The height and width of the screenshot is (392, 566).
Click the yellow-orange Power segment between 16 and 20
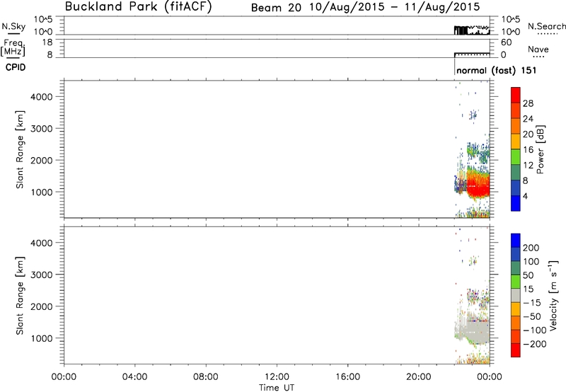[516, 142]
